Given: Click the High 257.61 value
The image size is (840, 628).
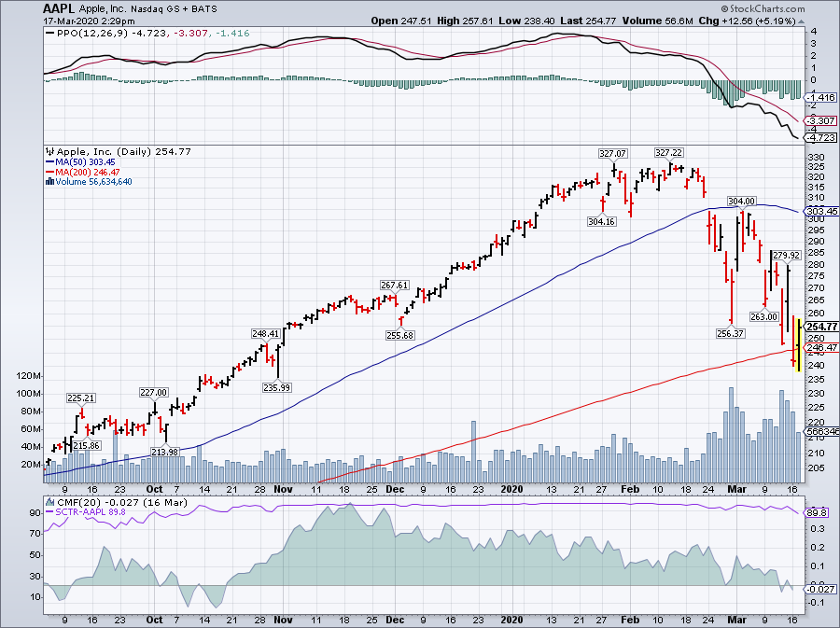Looking at the screenshot, I should pyautogui.click(x=465, y=21).
